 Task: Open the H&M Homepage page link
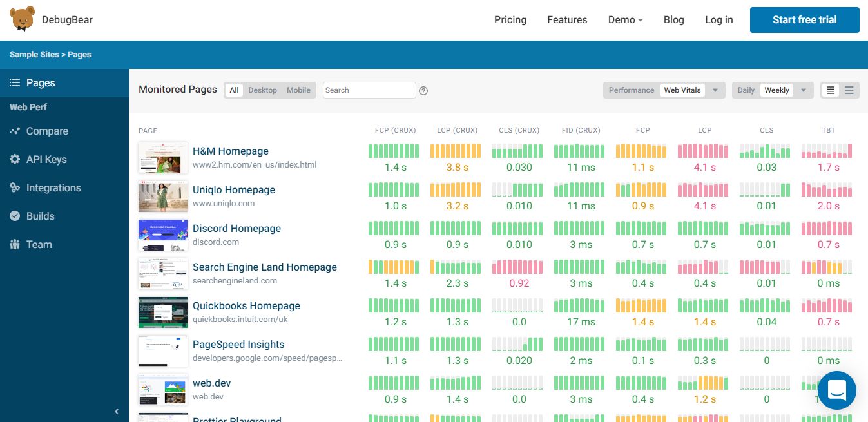click(231, 151)
